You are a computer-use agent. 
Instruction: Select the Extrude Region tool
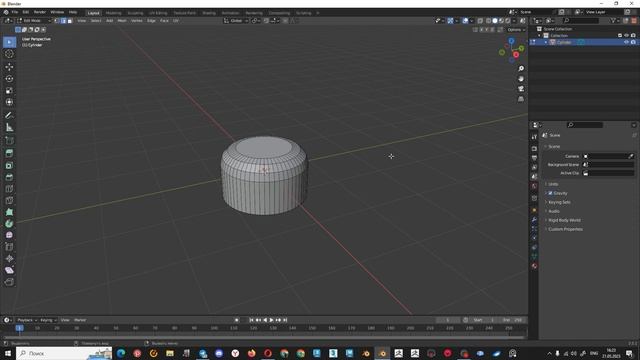tap(9, 153)
